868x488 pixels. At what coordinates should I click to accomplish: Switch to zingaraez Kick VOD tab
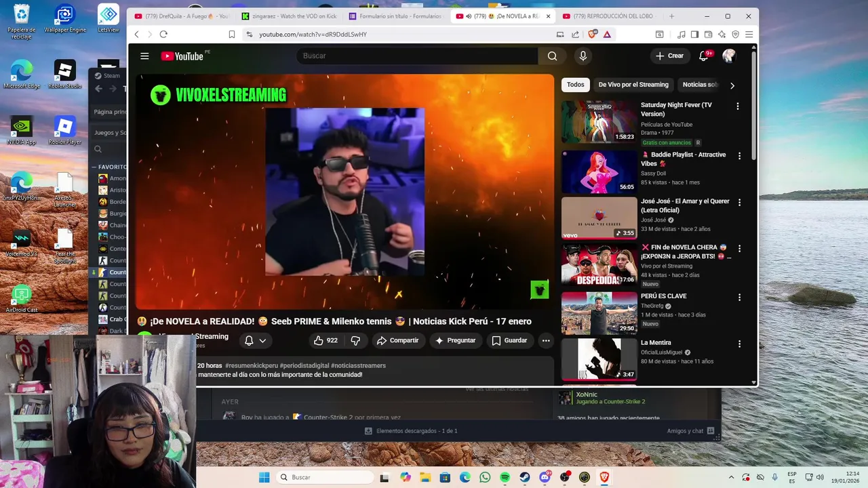pyautogui.click(x=290, y=16)
